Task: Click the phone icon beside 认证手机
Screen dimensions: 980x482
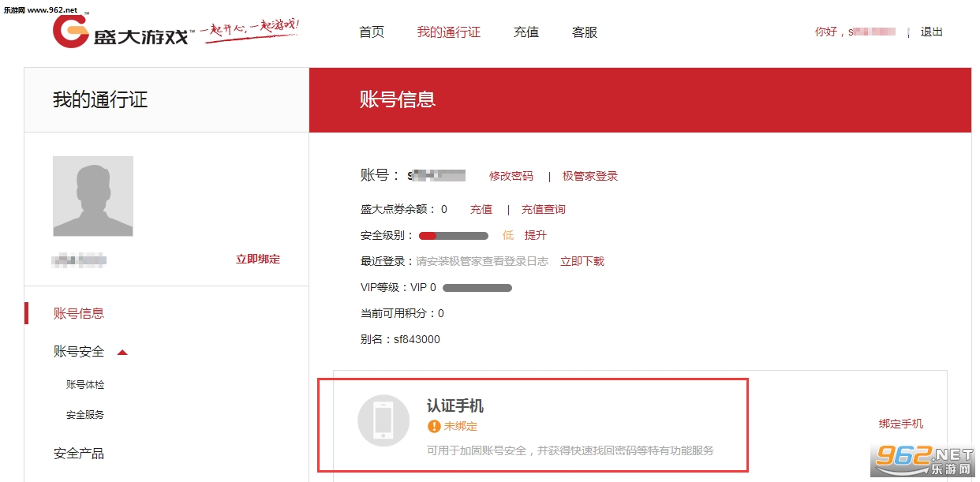Action: (x=383, y=420)
